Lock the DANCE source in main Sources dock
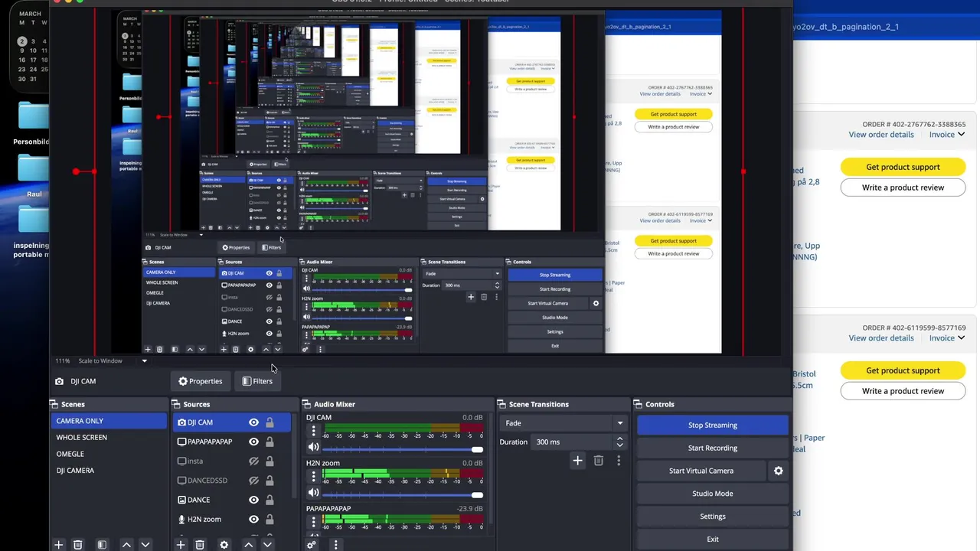 point(269,500)
